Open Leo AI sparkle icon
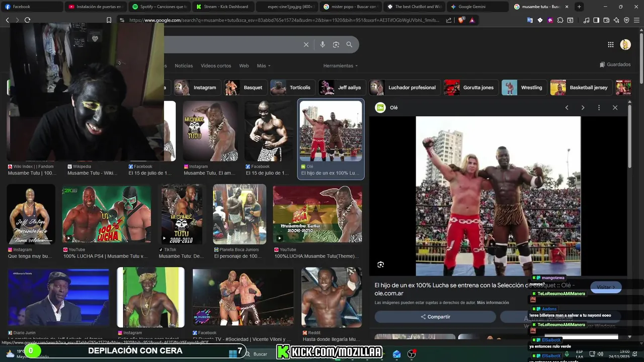The image size is (644, 362). click(x=616, y=20)
